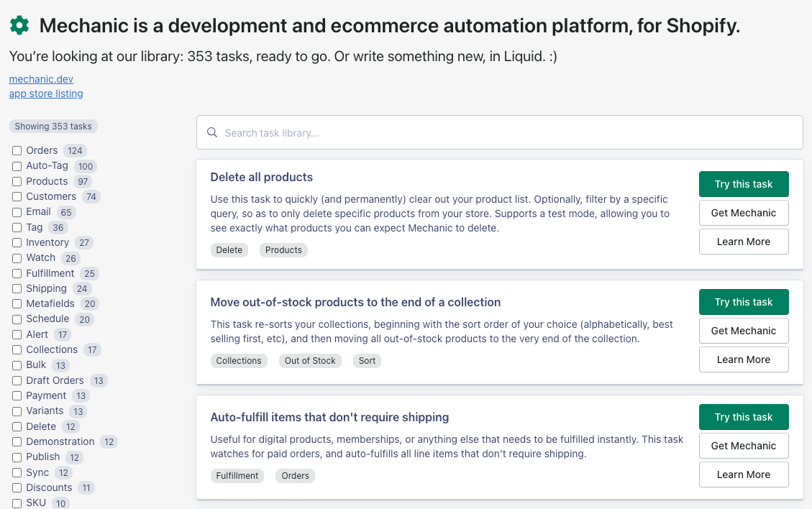Focus the Search task library field

click(x=503, y=133)
